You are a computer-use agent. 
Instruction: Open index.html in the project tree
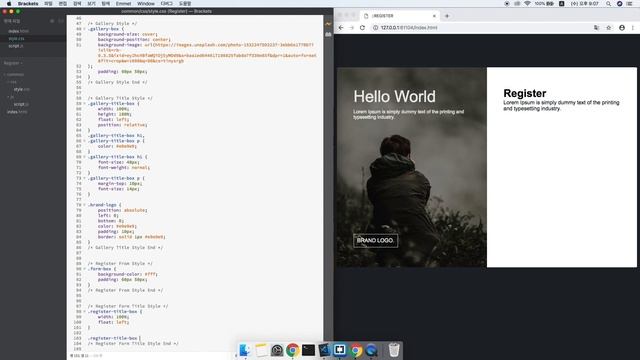click(17, 112)
